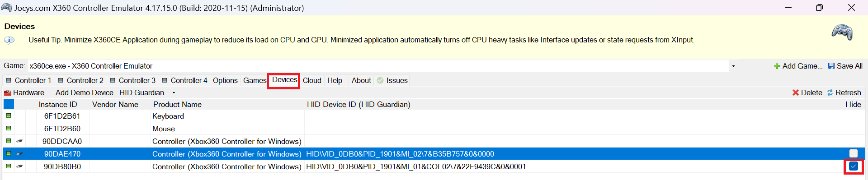Click the blue select-all header cell
Screen dimensions: 868x180
tap(9, 104)
